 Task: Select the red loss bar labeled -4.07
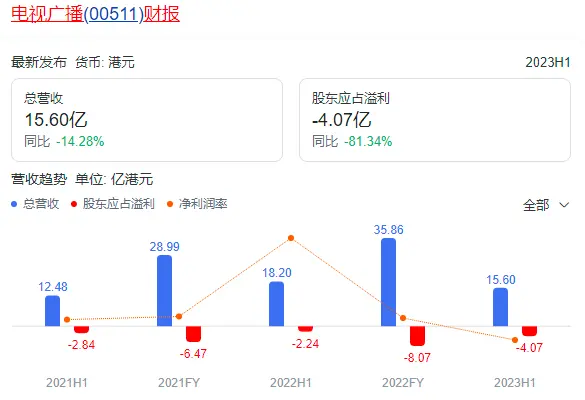click(529, 331)
